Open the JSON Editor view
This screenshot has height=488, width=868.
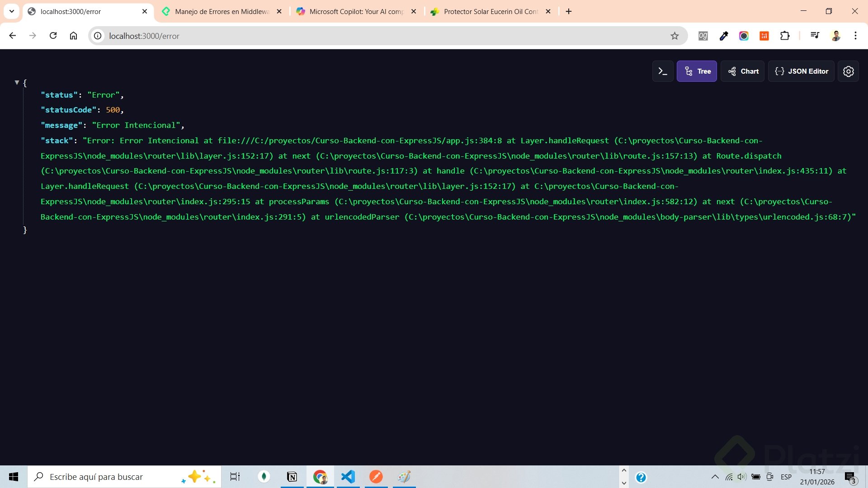coord(801,71)
